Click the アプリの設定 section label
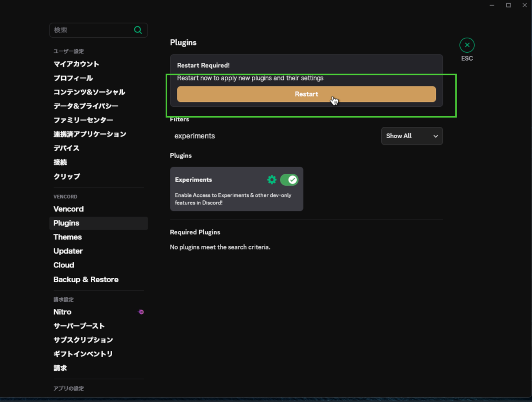Viewport: 532px width, 402px height. click(69, 389)
